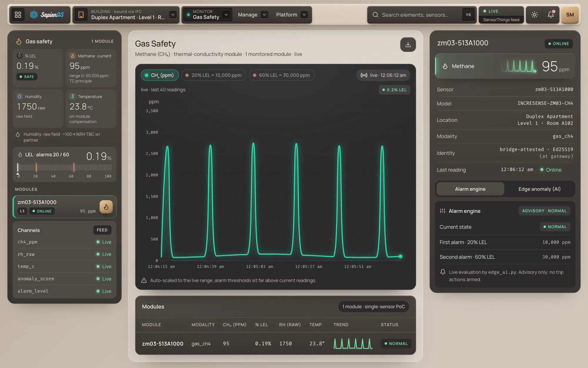Click the Channels FEED button
Image resolution: width=588 pixels, height=368 pixels.
click(102, 230)
